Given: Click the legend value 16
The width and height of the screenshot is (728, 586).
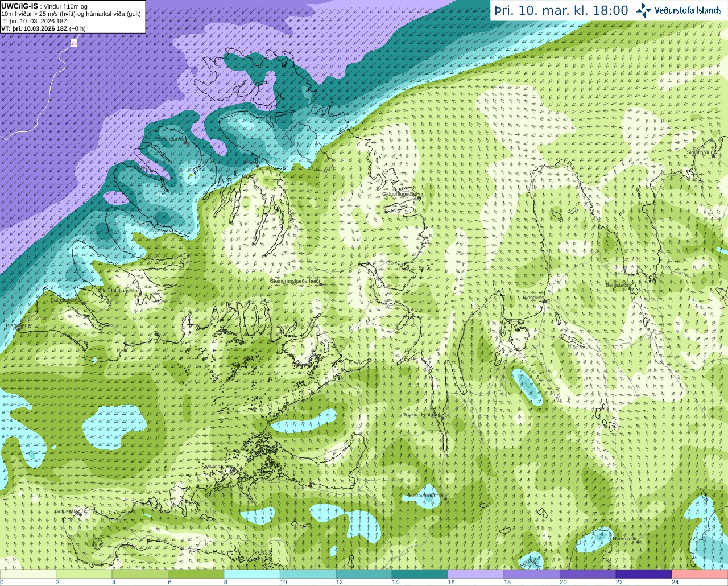Looking at the screenshot, I should (x=451, y=582).
